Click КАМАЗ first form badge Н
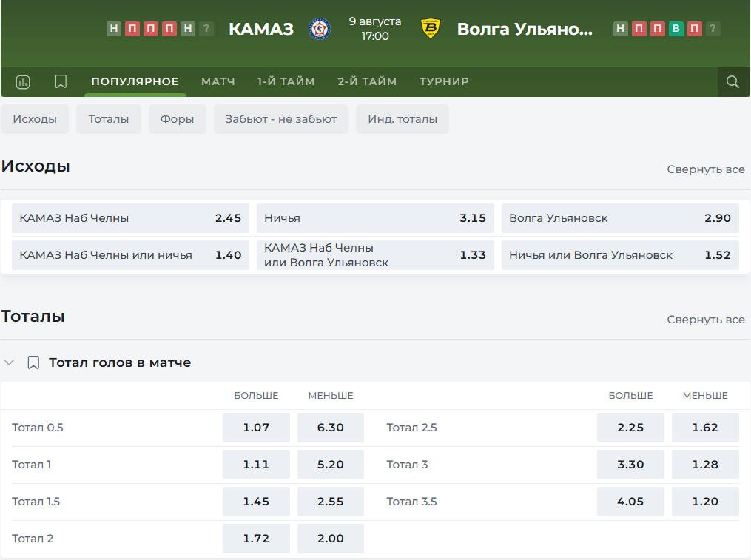 click(114, 29)
